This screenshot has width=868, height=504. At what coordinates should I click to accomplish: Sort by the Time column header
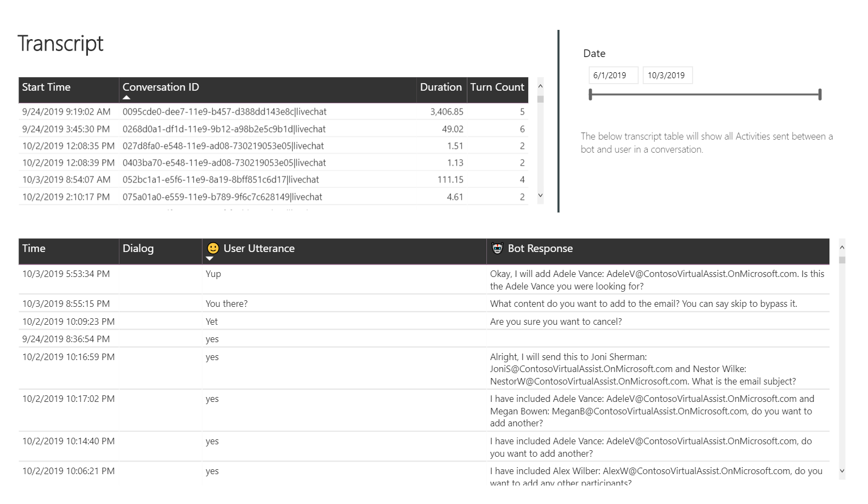coord(69,251)
